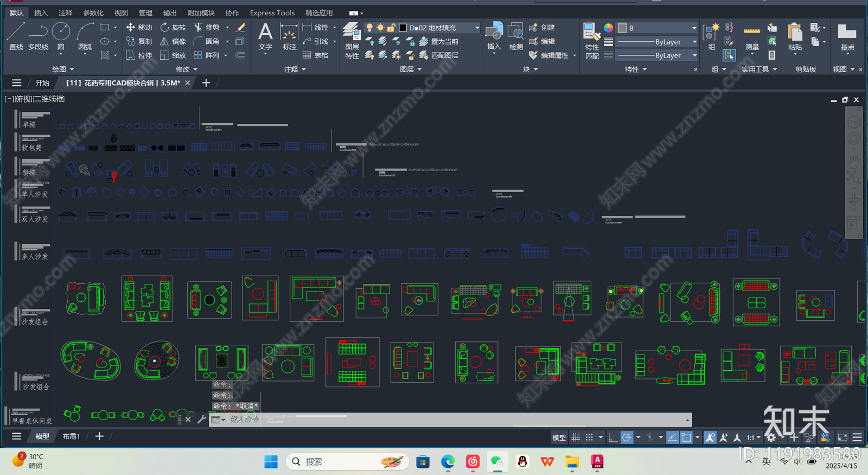Toggle polar tracking in status bar
This screenshot has width=868, height=475.
tap(627, 438)
